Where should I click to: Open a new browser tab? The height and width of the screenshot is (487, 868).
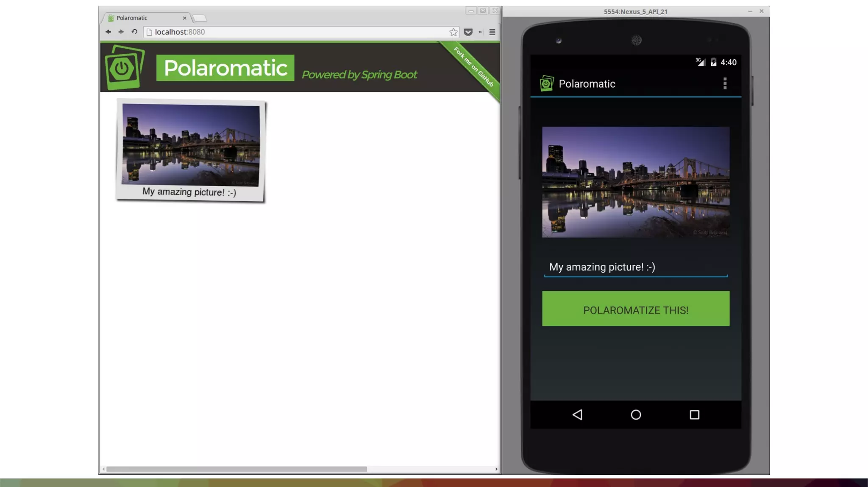pyautogui.click(x=200, y=18)
